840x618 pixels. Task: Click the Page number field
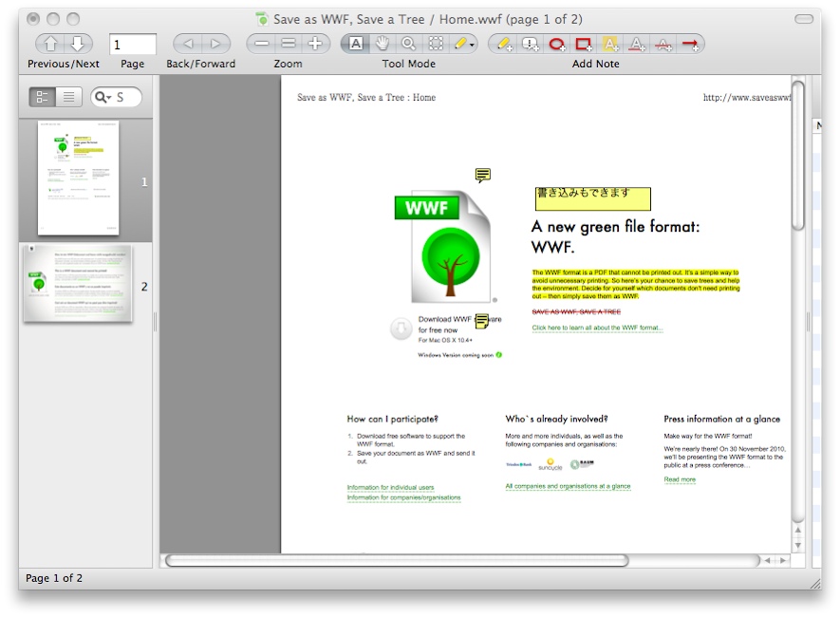click(132, 44)
